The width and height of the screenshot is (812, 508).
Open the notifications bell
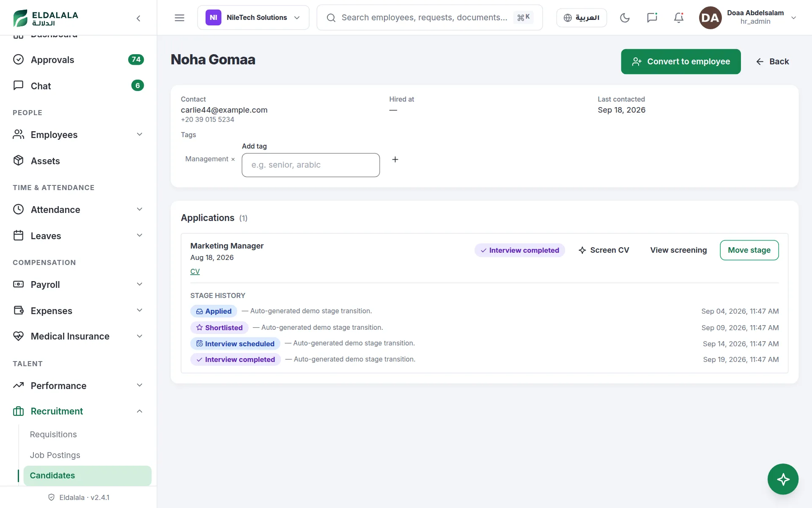(679, 18)
